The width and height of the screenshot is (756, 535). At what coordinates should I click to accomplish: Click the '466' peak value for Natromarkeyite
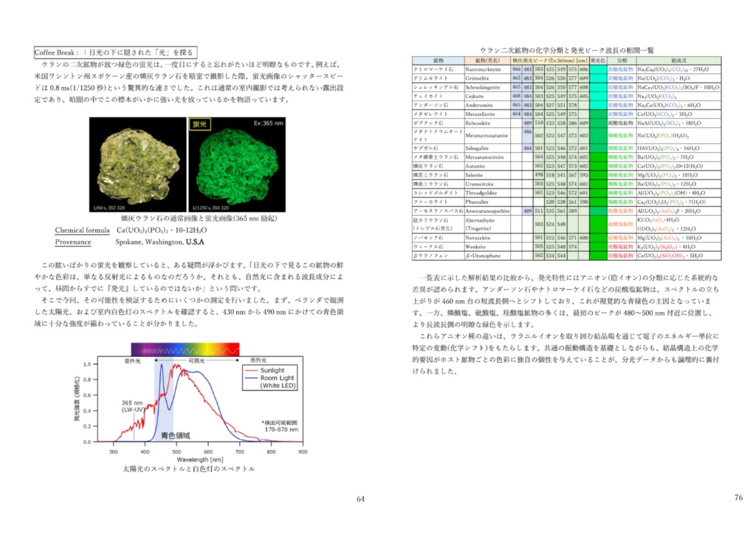[x=516, y=69]
